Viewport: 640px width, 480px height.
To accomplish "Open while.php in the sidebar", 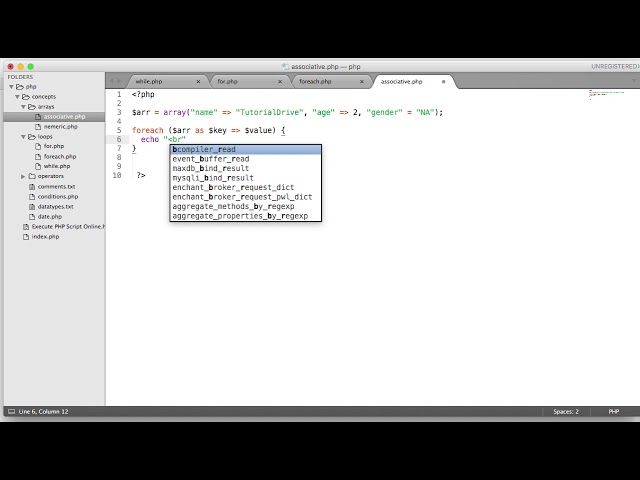I will coord(57,166).
